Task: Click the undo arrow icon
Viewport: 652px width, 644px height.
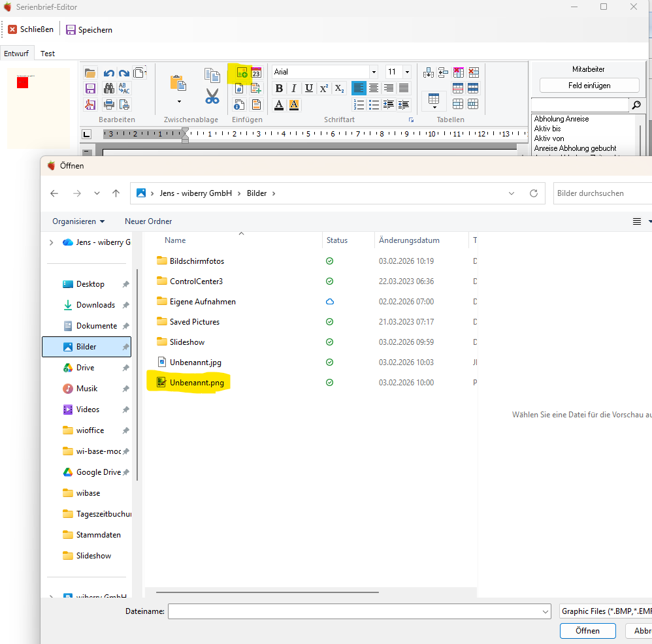Action: tap(108, 73)
